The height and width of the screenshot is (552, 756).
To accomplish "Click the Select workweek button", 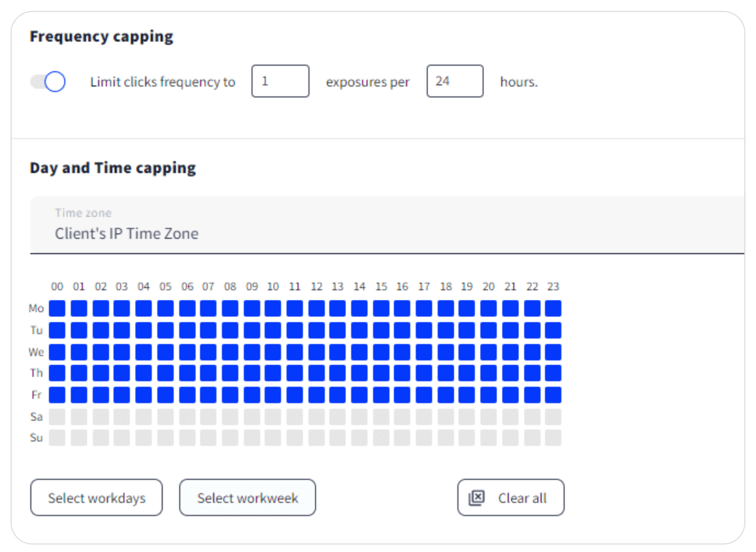I will pyautogui.click(x=247, y=497).
